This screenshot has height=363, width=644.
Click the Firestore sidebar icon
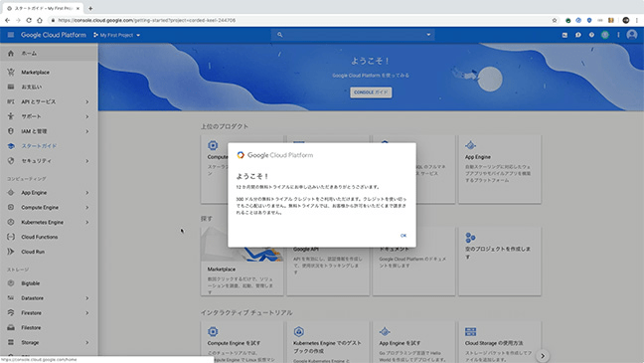point(11,313)
